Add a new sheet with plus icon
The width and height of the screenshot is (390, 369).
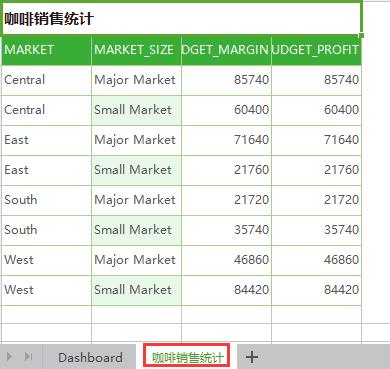252,357
